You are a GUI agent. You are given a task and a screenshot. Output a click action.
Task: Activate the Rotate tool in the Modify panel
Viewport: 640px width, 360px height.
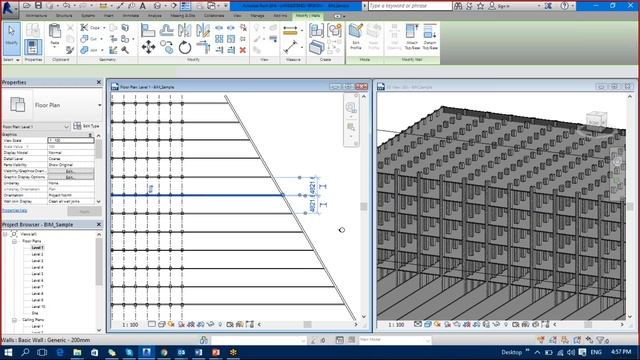pos(184,47)
